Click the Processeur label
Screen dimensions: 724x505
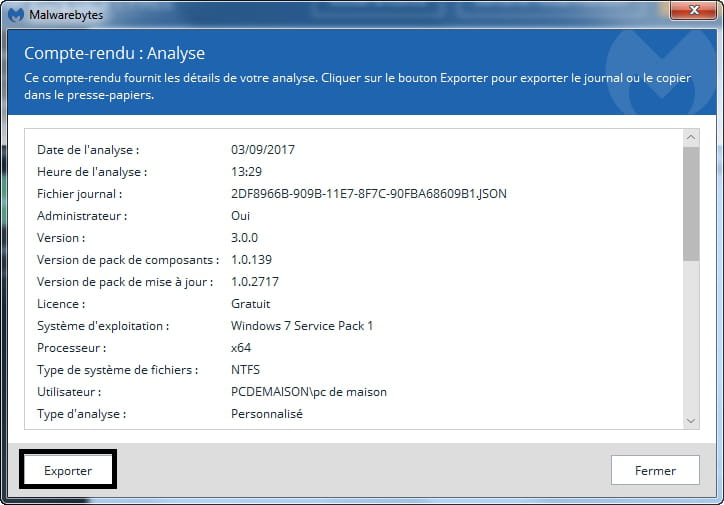coord(72,348)
